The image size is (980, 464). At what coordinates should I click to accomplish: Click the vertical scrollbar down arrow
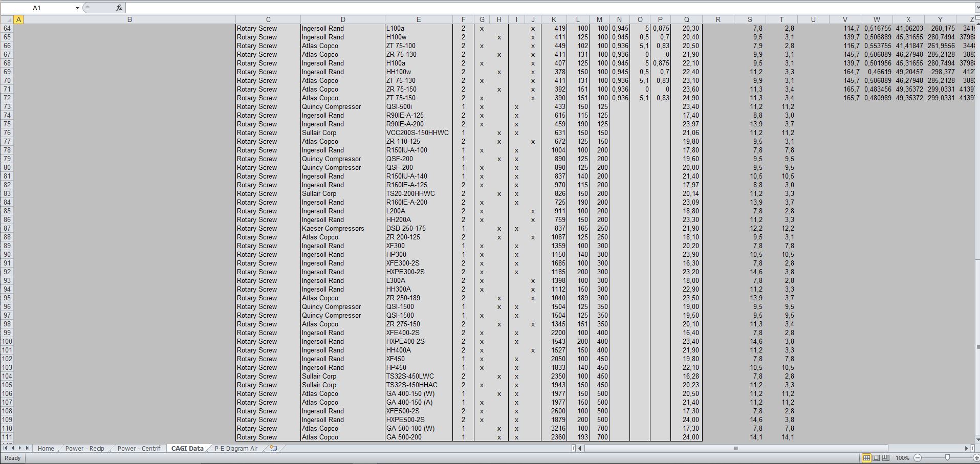click(977, 439)
